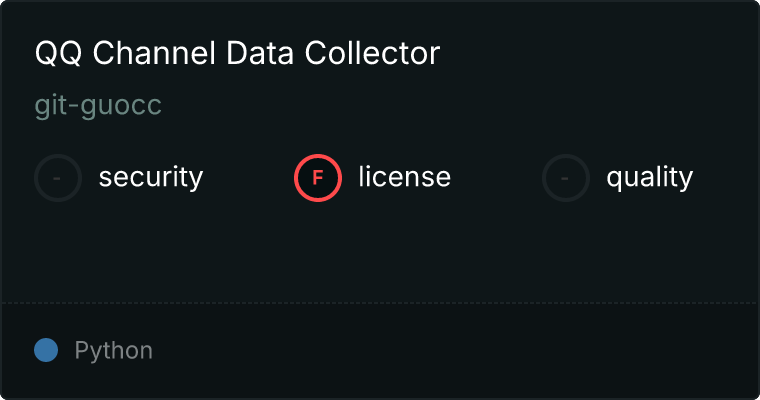Click the letter F inside the license badge
The image size is (760, 400).
tap(318, 178)
